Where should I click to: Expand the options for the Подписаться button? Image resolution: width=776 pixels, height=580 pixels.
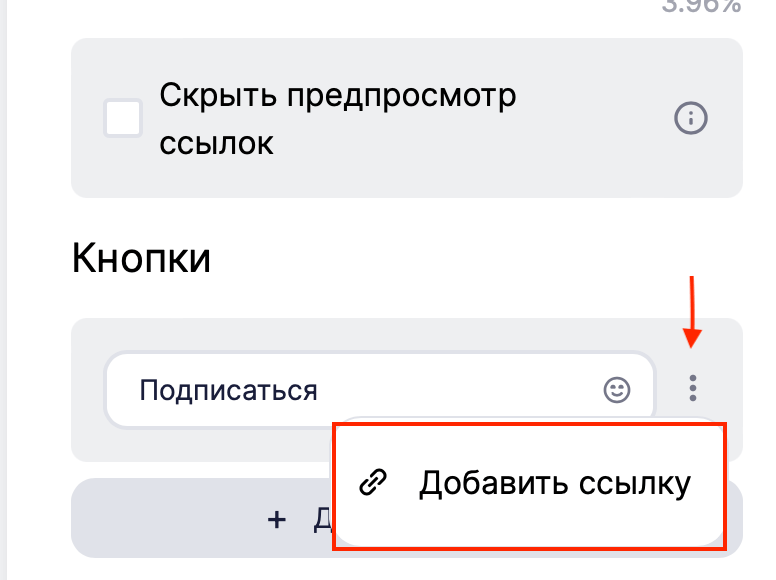click(692, 388)
